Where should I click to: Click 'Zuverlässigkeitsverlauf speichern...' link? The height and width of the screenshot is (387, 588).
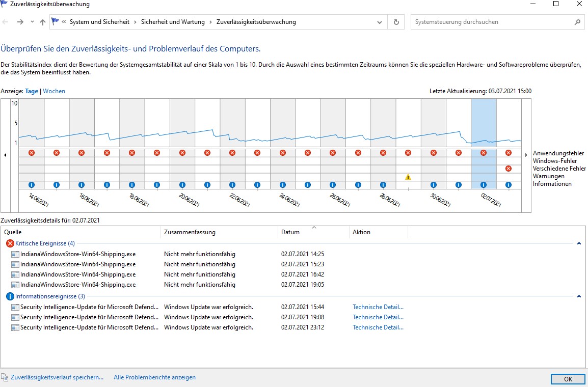click(57, 377)
